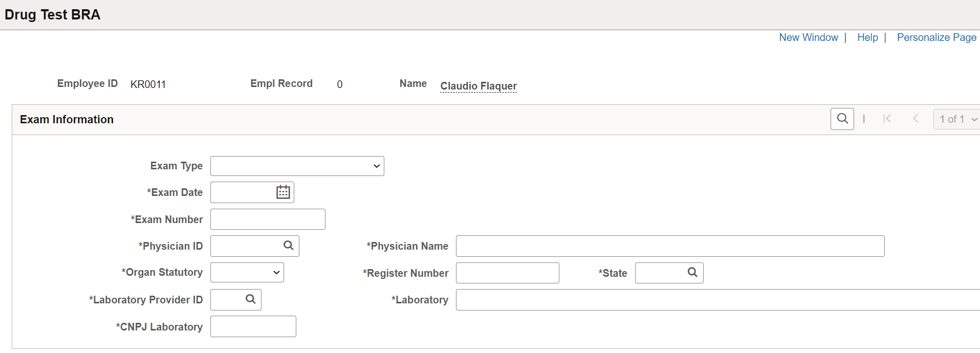Open the 1 of 1 row selector

957,119
